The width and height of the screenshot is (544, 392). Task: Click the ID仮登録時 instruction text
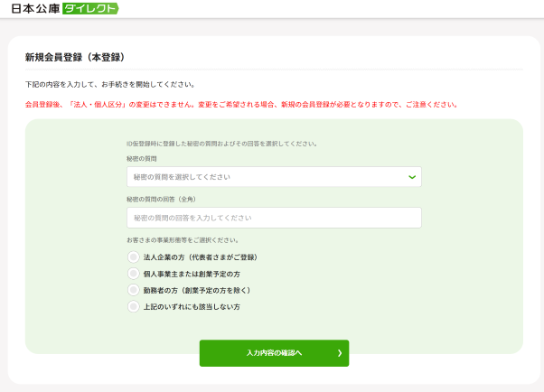[221, 144]
